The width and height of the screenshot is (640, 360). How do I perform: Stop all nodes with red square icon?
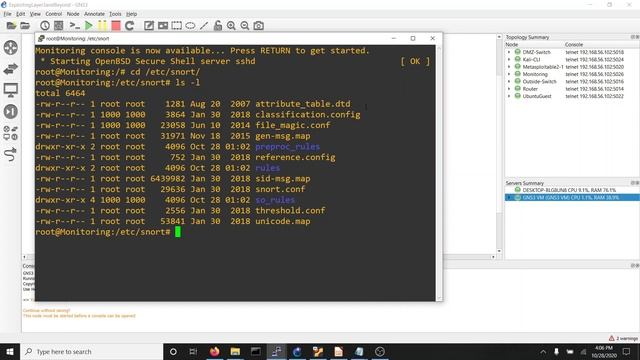click(116, 26)
